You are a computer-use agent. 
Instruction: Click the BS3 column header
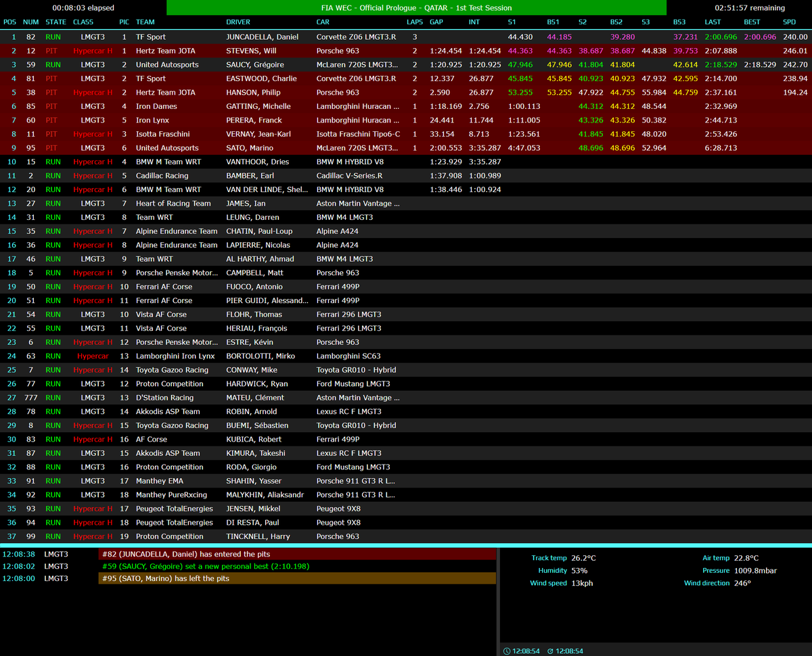click(679, 22)
